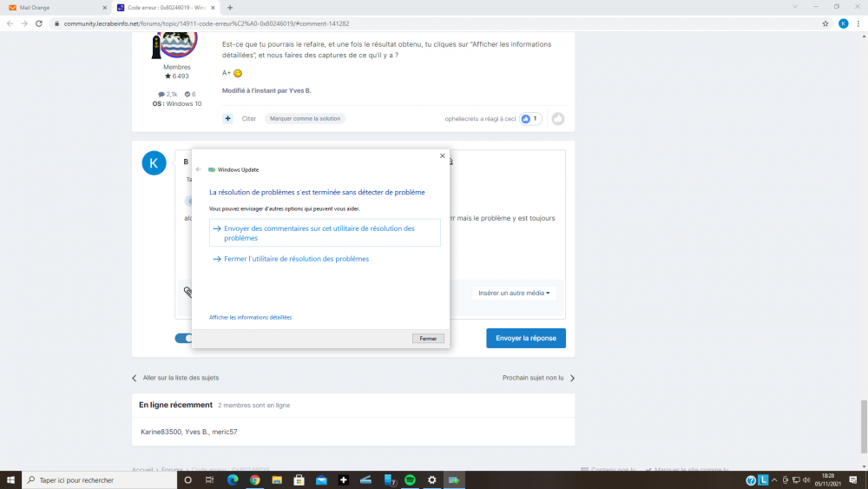Open Insérer un autre média dropdown
868x489 pixels.
click(514, 293)
